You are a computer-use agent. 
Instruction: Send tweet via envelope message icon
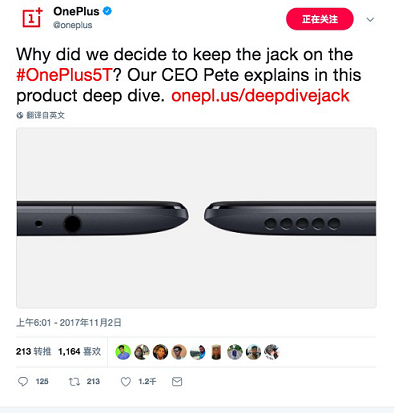177,382
